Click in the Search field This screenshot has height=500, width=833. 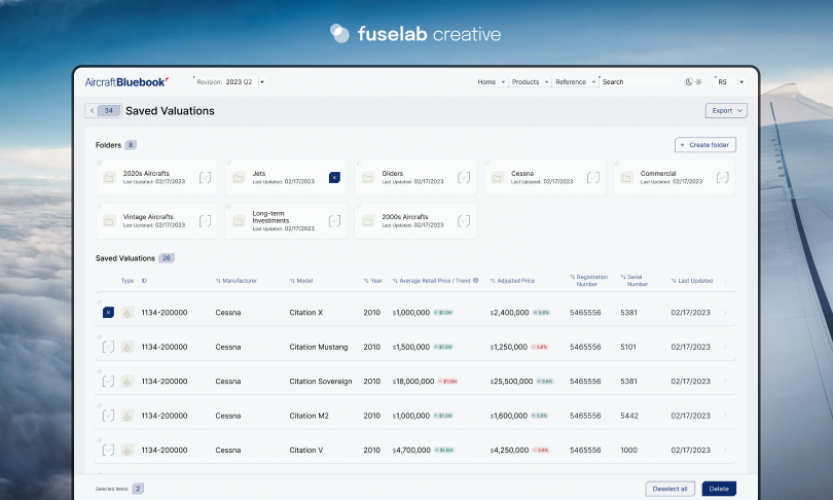click(x=636, y=82)
